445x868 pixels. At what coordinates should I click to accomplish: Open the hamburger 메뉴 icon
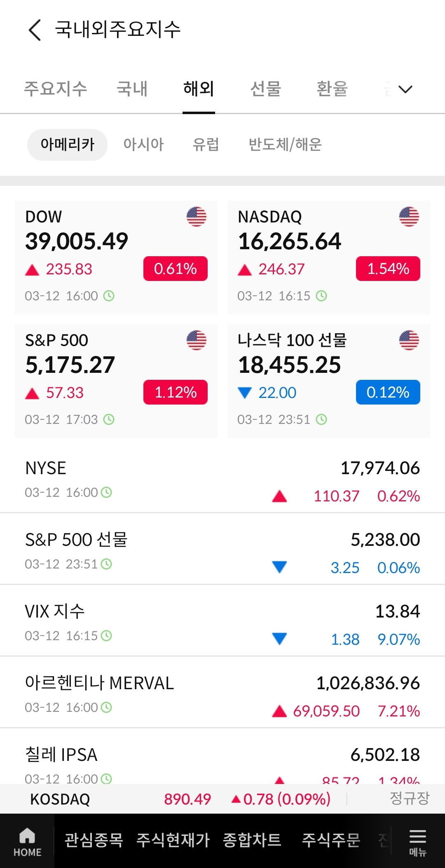417,842
